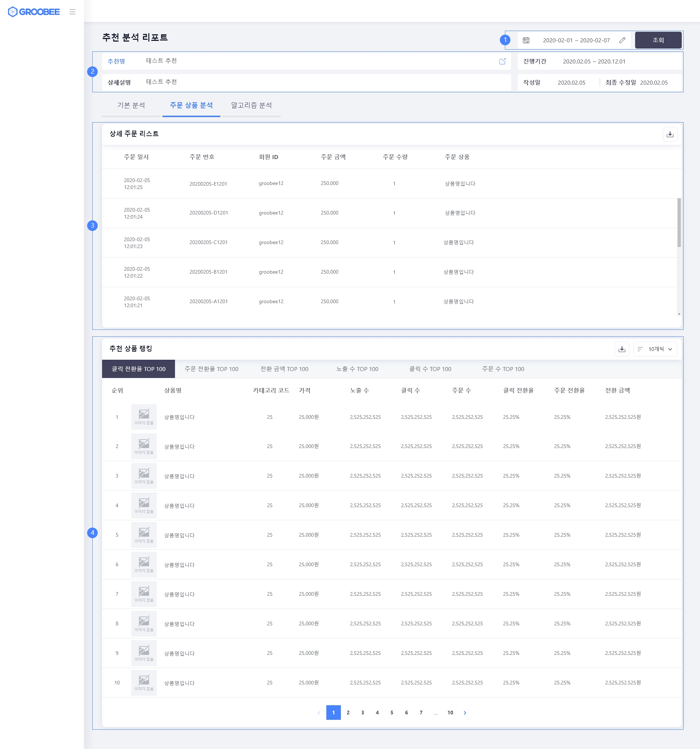Go to page 3 in pagination

[363, 713]
